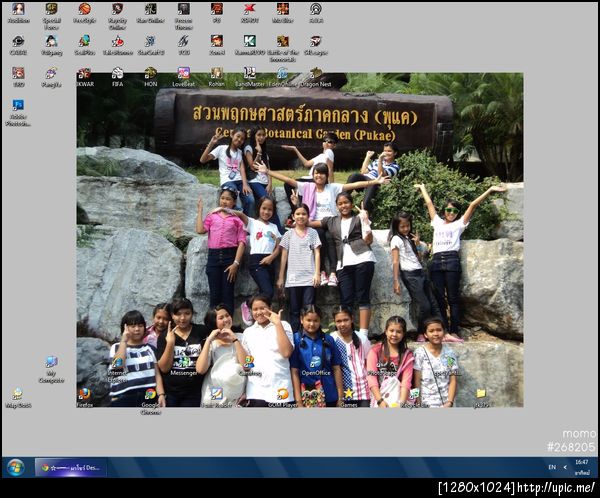The image size is (600, 498).
Task: Open the FreeStyle basketball icon
Action: coord(85,13)
